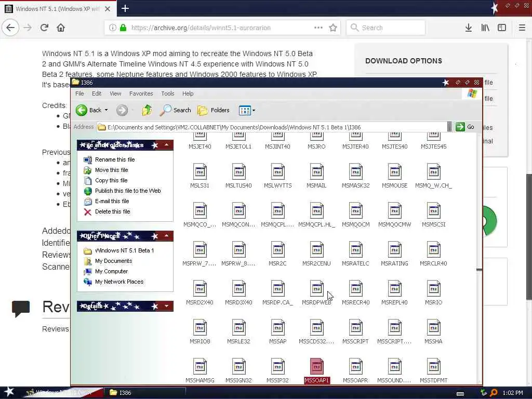Select the MSMAIL file icon

(x=317, y=171)
